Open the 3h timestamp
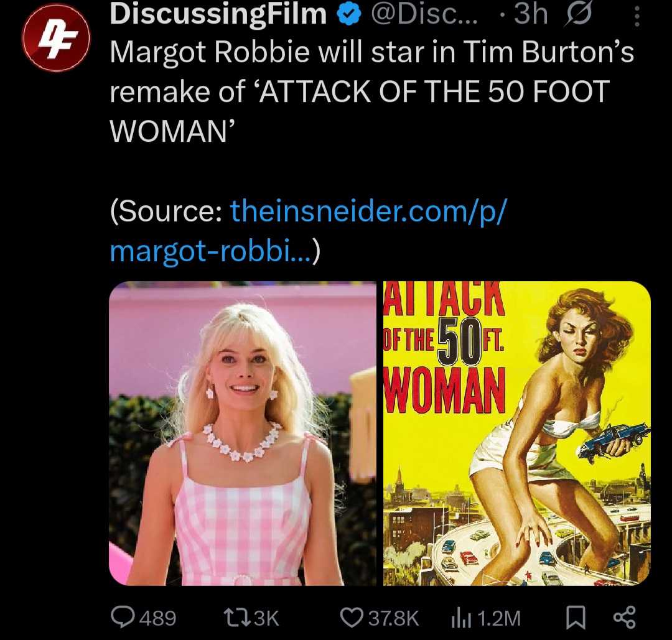The width and height of the screenshot is (672, 640). point(531,14)
